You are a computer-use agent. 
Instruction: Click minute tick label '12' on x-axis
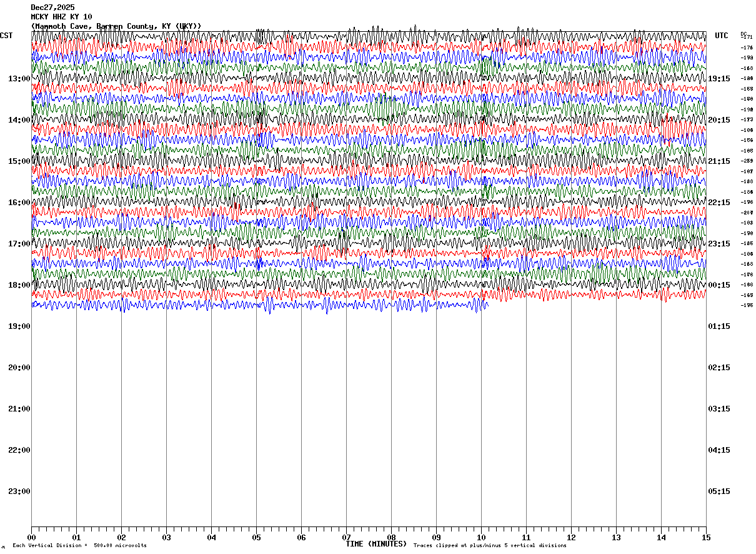[571, 538]
